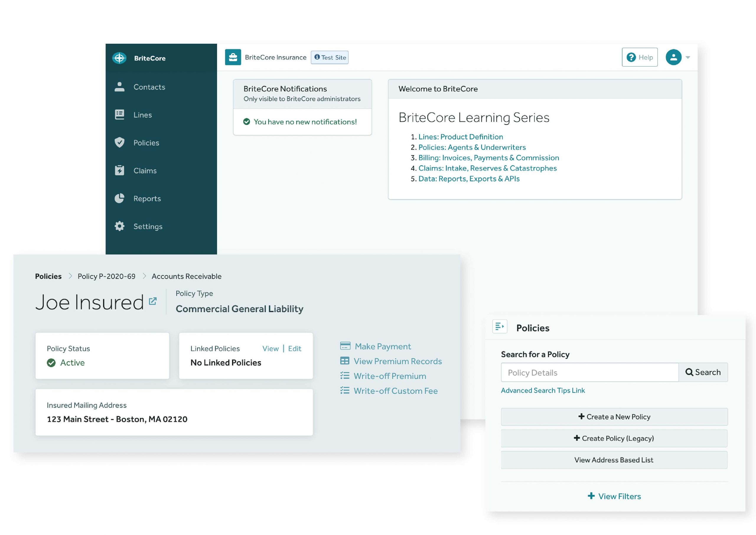The height and width of the screenshot is (535, 756).
Task: Click the Policies breadcrumb
Action: click(x=48, y=276)
